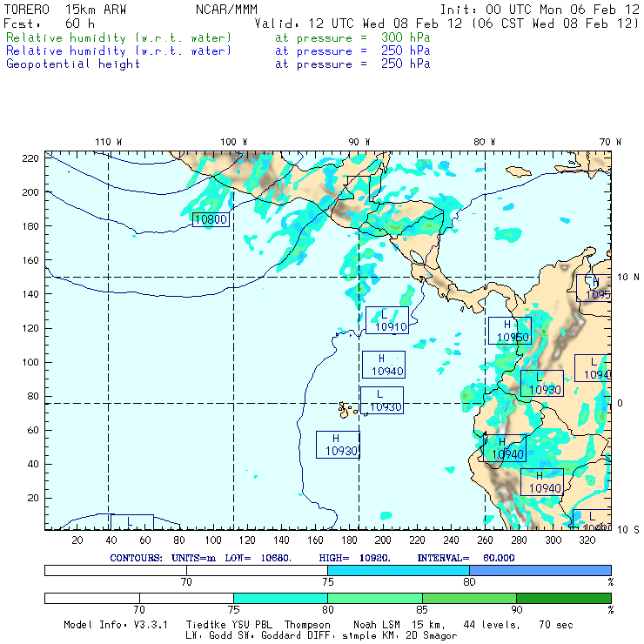The image size is (644, 644).
Task: Select the light green 80–85% humidity swatch
Action: (375, 598)
